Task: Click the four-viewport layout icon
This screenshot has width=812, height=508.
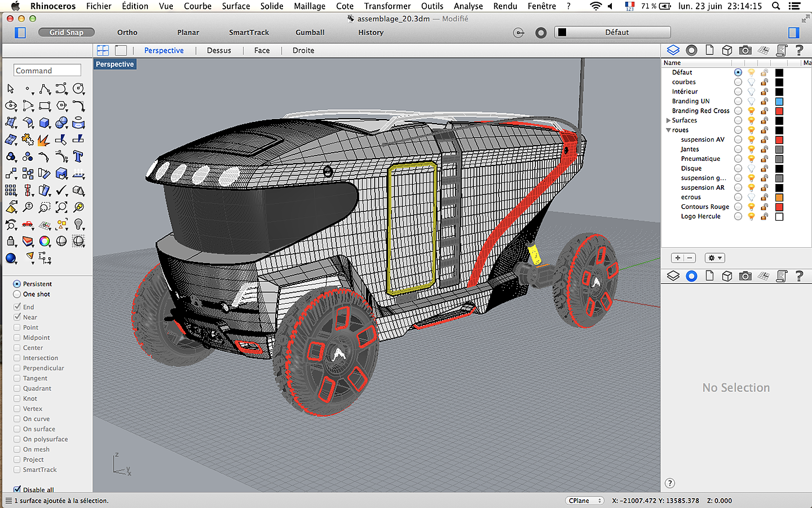Action: (x=103, y=51)
